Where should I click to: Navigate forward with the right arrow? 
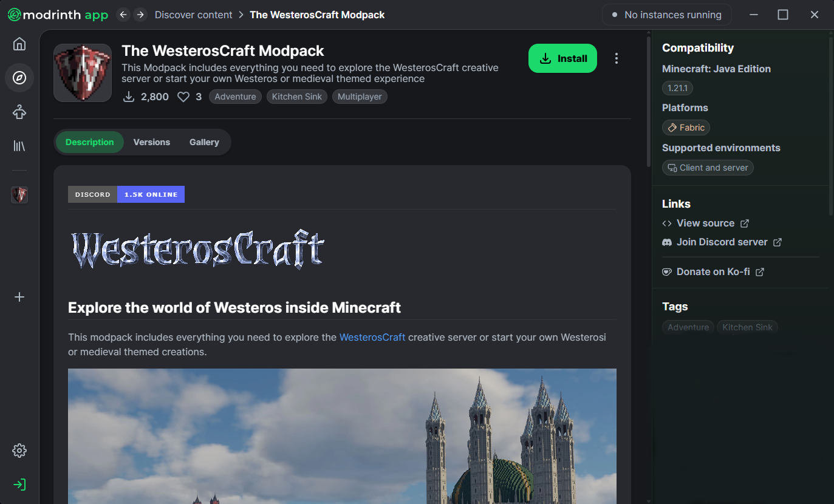coord(140,15)
